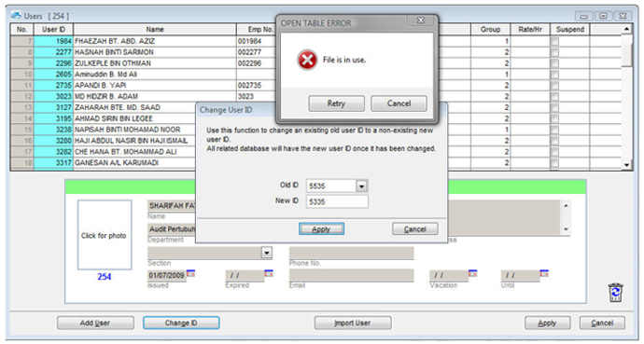Click Emp No. cell 002296

click(257, 63)
